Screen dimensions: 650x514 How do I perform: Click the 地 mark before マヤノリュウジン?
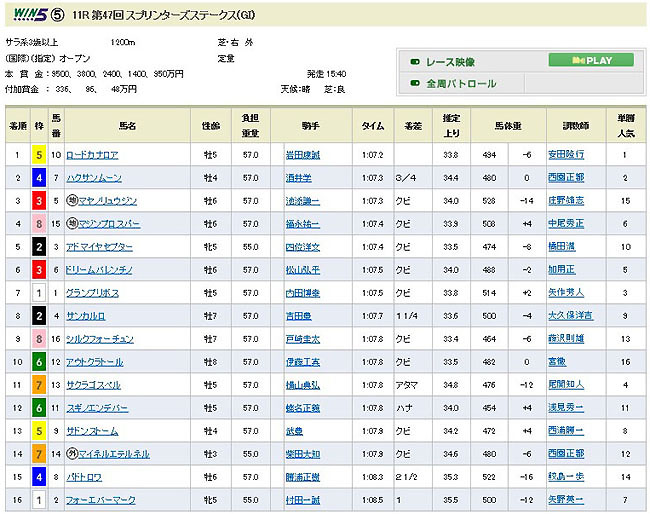pos(72,201)
